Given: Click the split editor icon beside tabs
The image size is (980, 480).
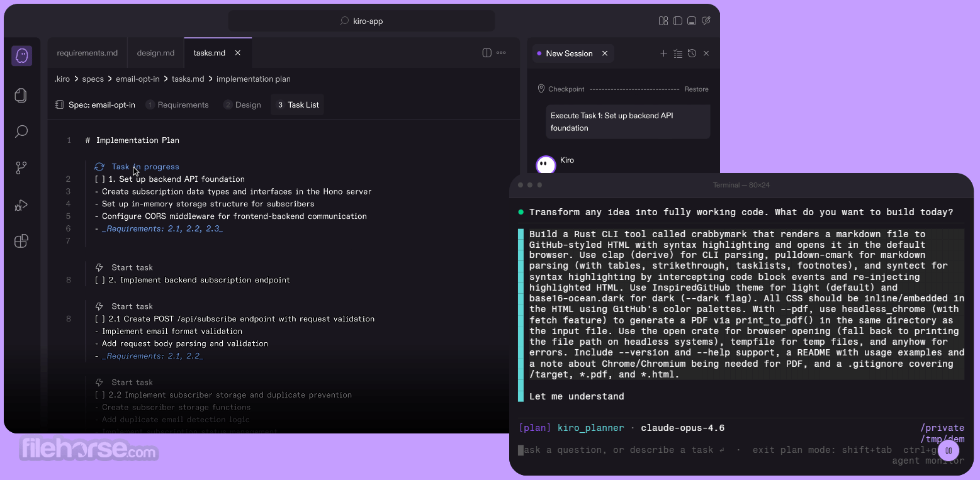Looking at the screenshot, I should point(487,53).
